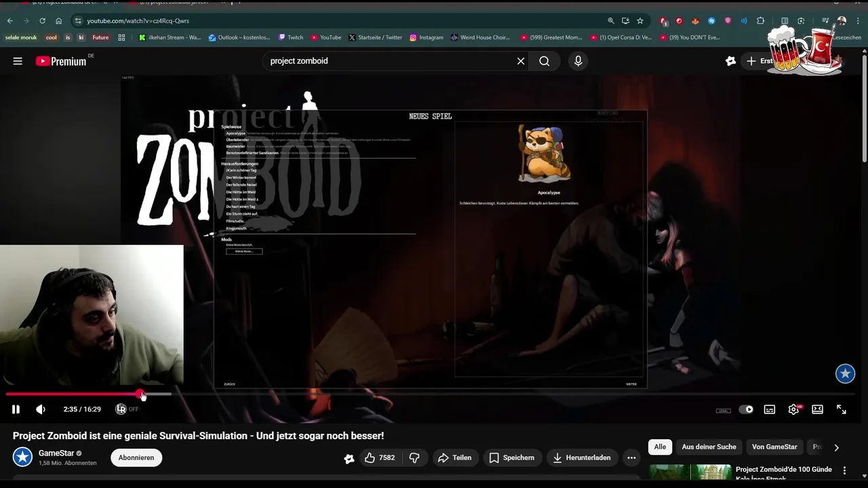Open '(1) Opel Corsa D' bookmark
Screen dimensions: 868x488
(621, 38)
